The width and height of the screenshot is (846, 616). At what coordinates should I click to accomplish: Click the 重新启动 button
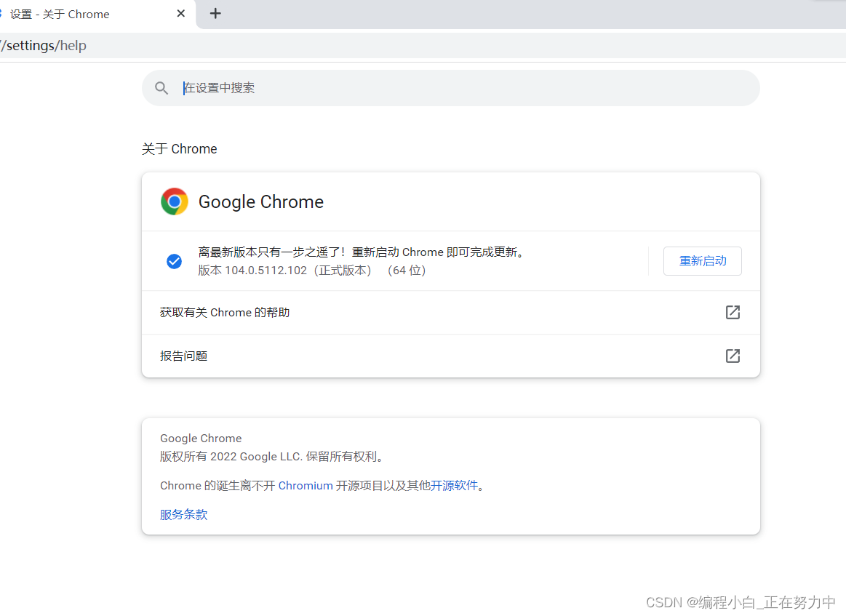coord(702,261)
